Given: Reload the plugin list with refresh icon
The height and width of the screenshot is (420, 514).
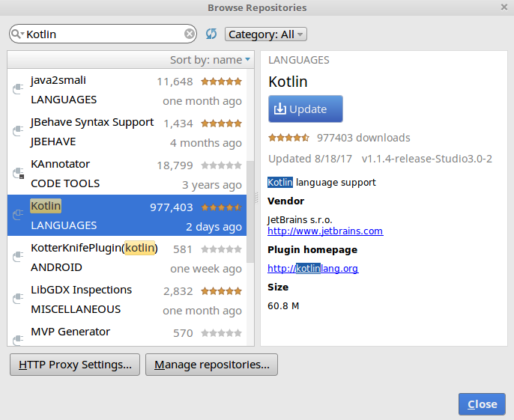Looking at the screenshot, I should point(211,34).
